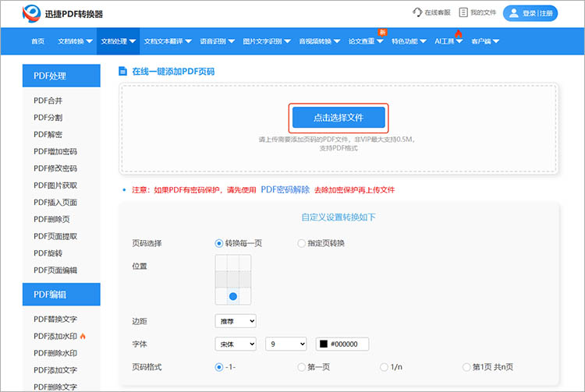This screenshot has height=392, width=585.
Task: Open 我的文件 link in header
Action: point(477,12)
